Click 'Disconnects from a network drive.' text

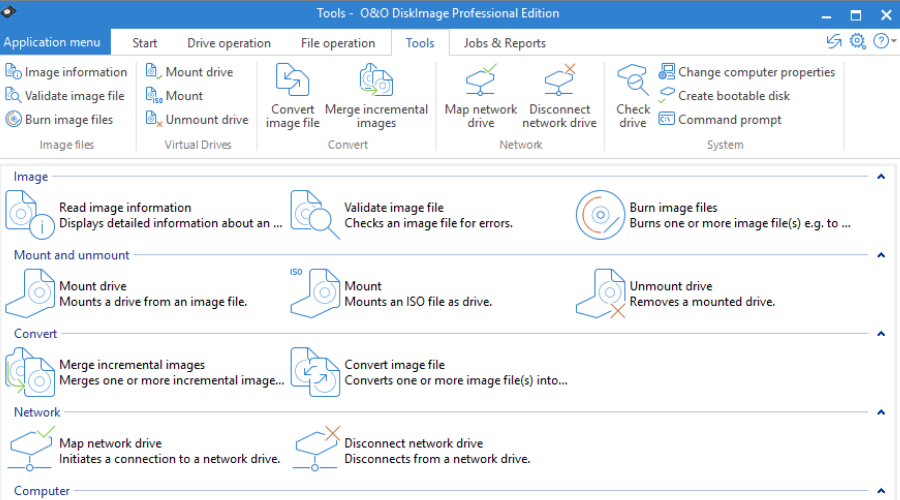click(x=437, y=459)
